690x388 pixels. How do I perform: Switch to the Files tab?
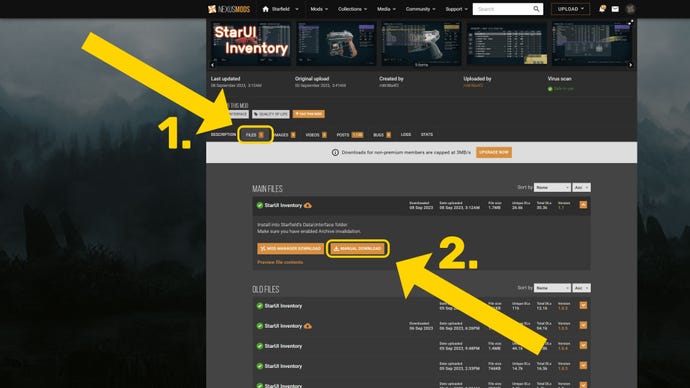pyautogui.click(x=255, y=135)
